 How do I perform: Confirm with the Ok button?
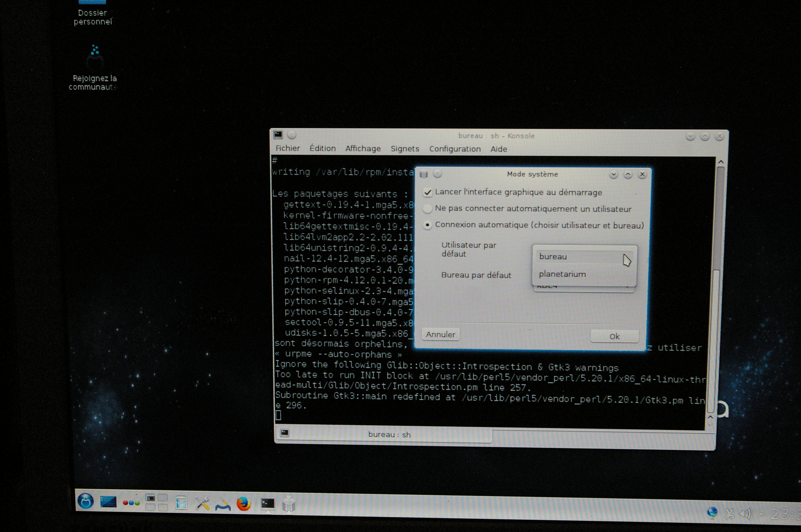pos(614,336)
